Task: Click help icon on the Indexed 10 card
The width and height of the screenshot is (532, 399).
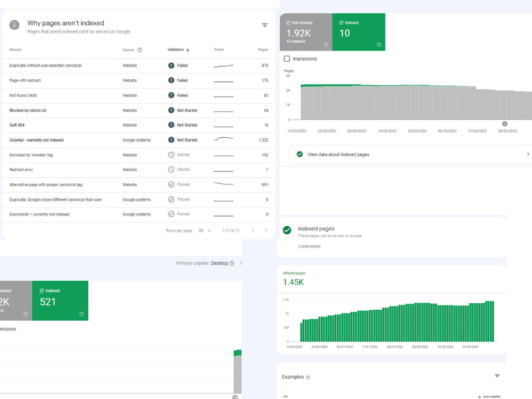Action: tap(379, 45)
